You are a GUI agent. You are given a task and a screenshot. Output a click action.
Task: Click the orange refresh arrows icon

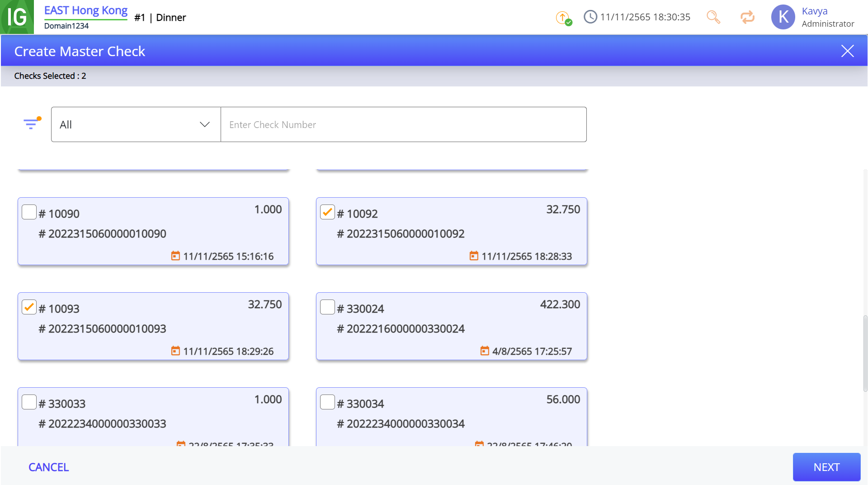(x=747, y=17)
